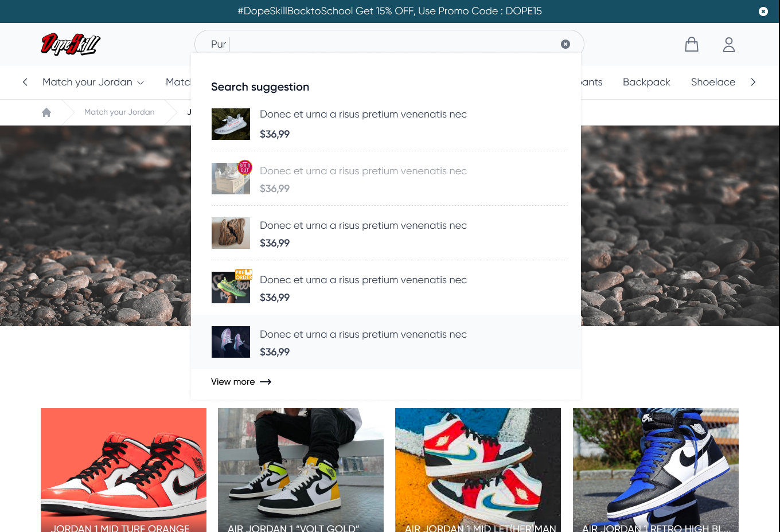Open the sold out suggestion item
Screen dimensions: 780x532
coord(362,171)
